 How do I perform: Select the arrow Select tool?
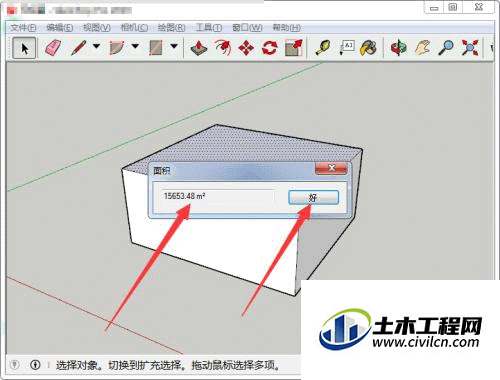[x=24, y=48]
